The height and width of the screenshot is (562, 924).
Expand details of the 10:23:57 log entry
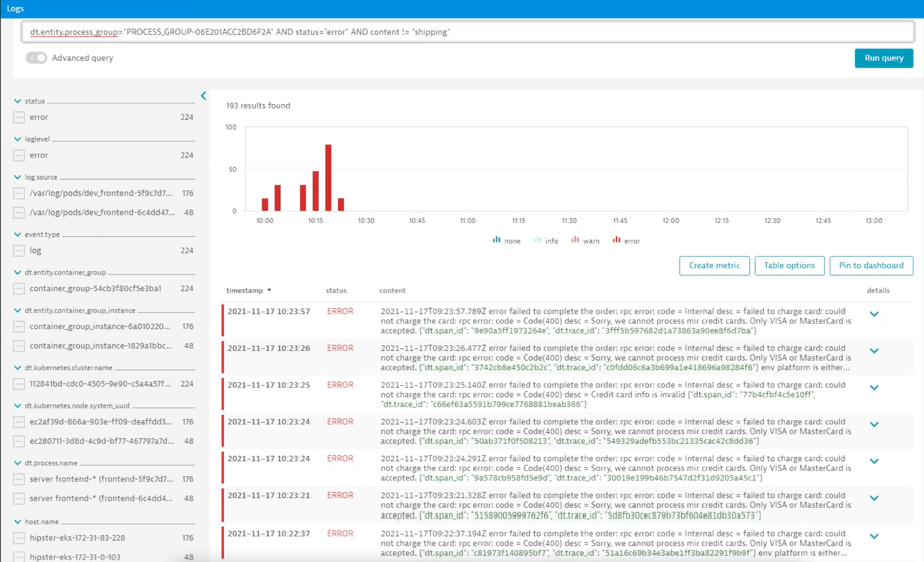coord(874,314)
